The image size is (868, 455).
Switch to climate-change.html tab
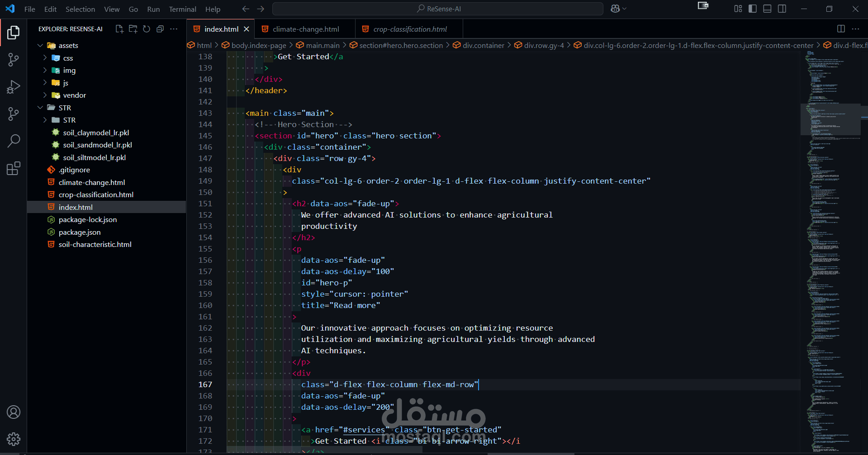pyautogui.click(x=305, y=29)
